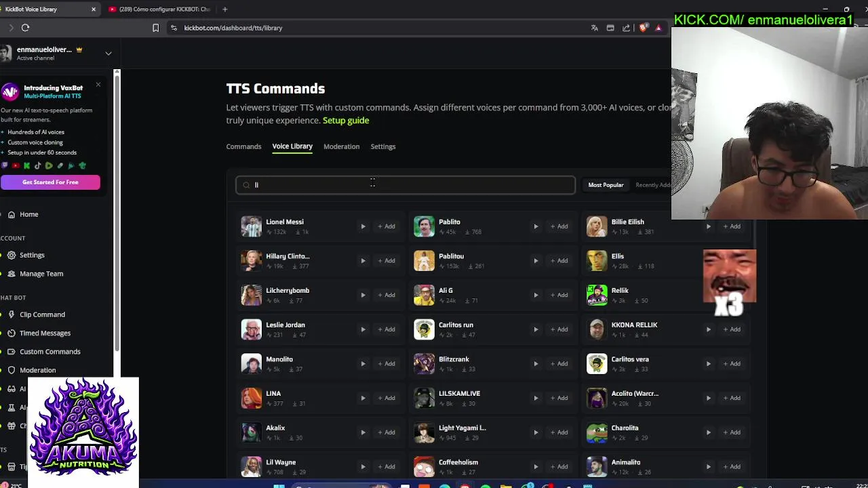Viewport: 868px width, 488px height.
Task: Click the voice search input field
Action: click(x=406, y=185)
